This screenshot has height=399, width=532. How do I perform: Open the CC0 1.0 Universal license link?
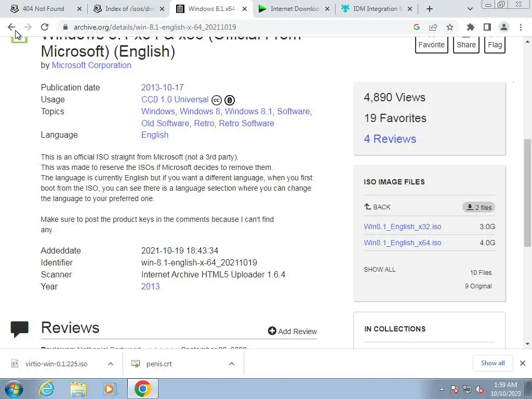(x=175, y=99)
